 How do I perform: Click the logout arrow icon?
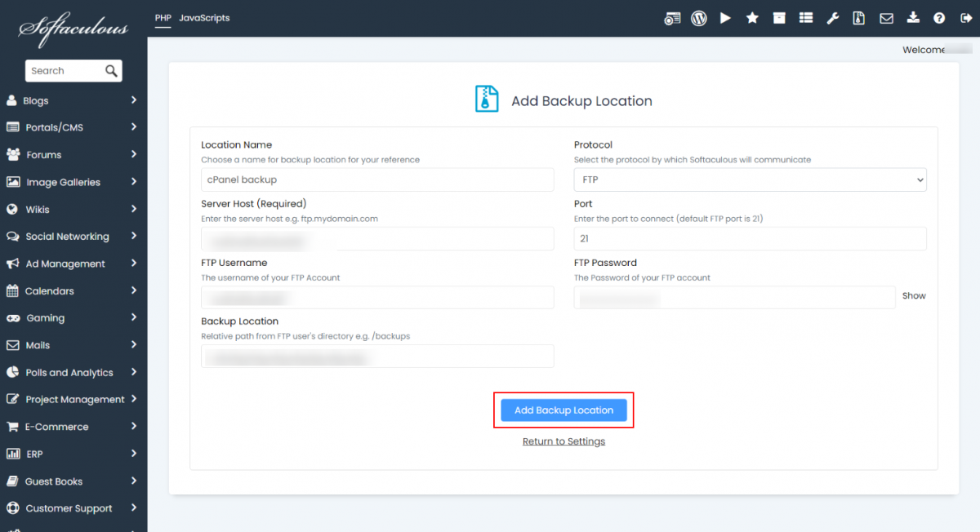(x=966, y=18)
